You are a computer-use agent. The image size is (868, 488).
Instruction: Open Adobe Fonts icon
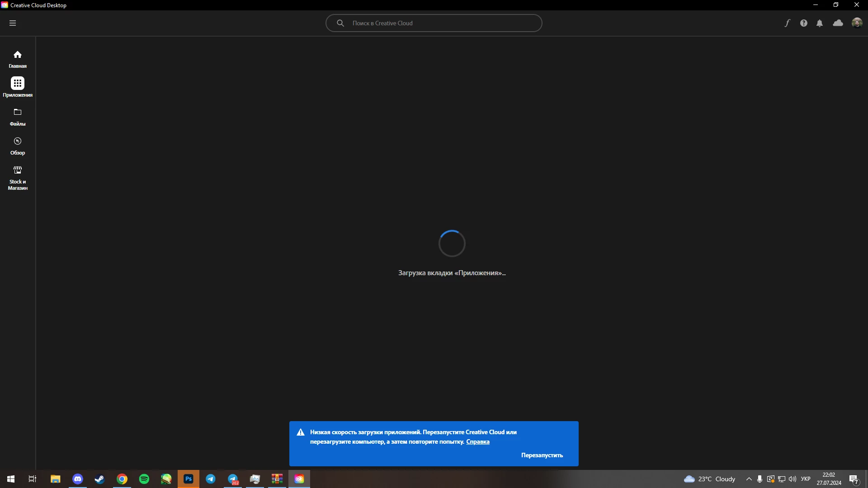click(x=787, y=23)
